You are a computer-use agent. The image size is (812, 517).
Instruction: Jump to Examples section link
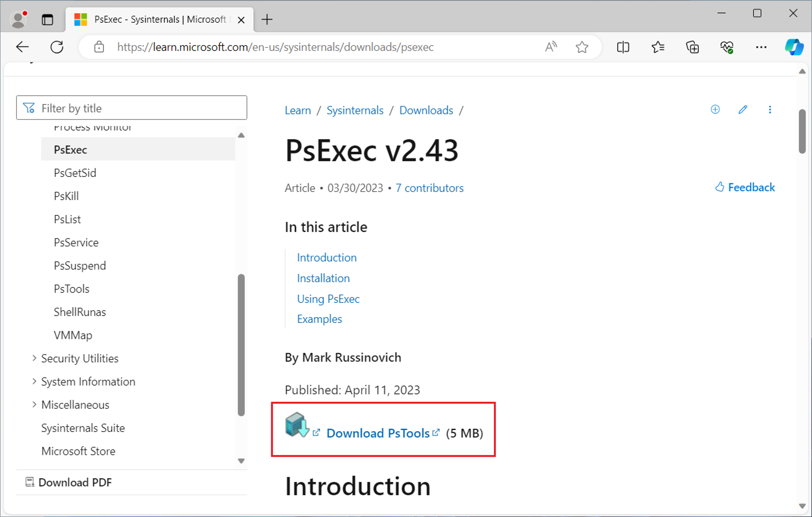319,319
